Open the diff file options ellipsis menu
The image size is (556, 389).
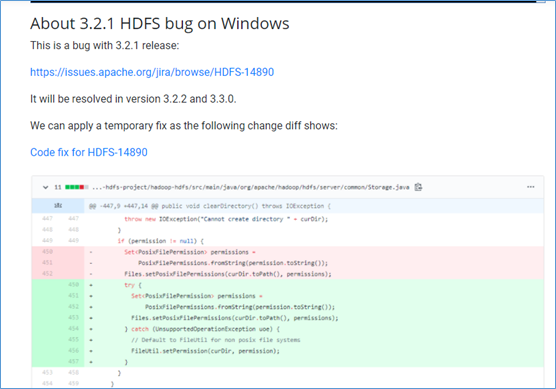(530, 187)
